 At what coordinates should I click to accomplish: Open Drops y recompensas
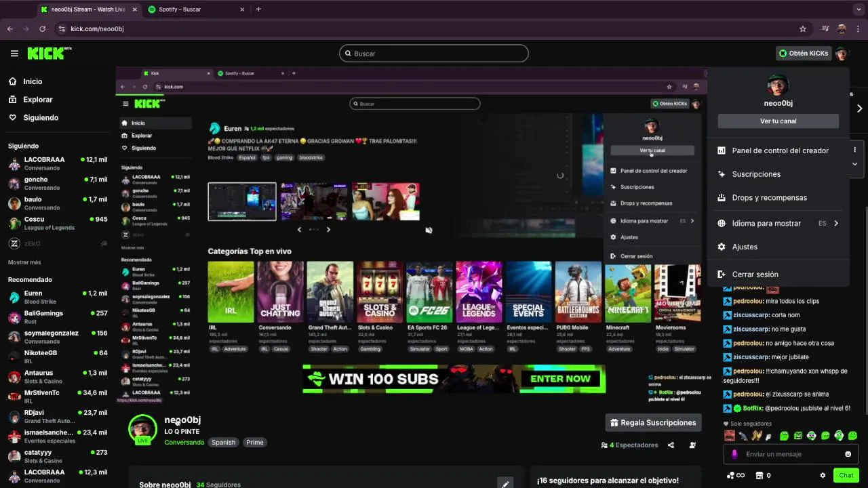pos(778,198)
